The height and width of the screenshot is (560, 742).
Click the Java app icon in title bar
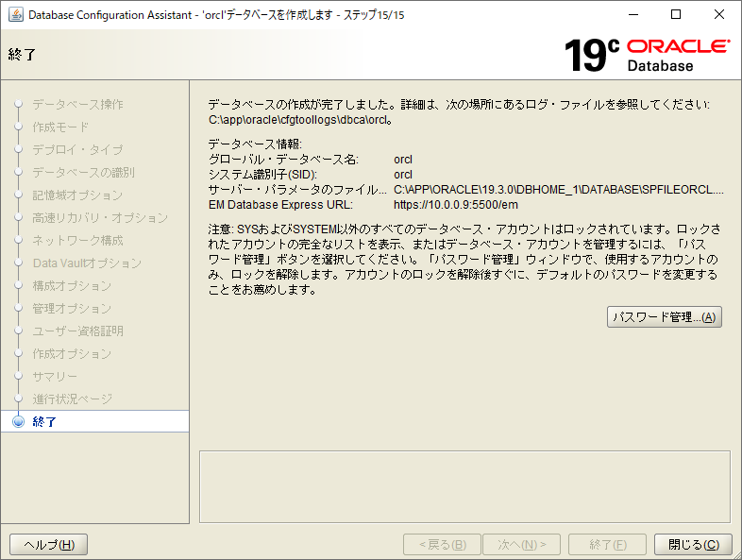pos(16,15)
